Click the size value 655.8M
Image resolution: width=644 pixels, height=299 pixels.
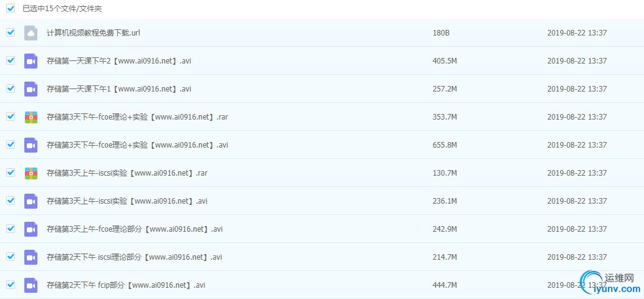tap(445, 145)
